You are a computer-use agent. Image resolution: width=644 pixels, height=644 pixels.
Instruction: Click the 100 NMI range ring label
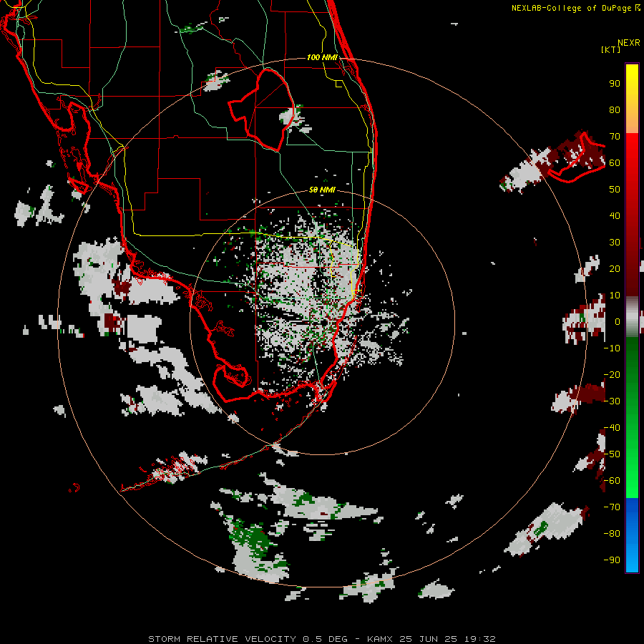[322, 57]
